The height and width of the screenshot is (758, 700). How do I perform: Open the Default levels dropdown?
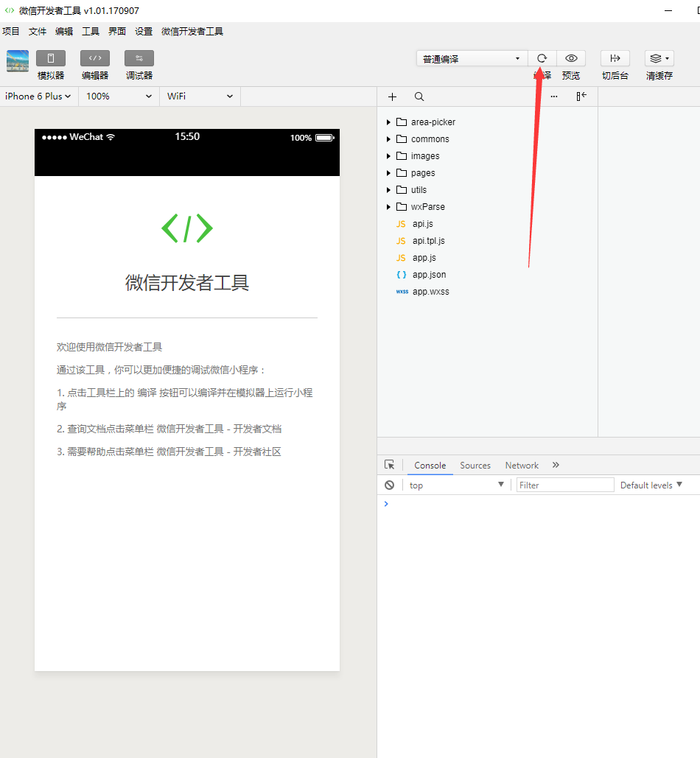(651, 485)
